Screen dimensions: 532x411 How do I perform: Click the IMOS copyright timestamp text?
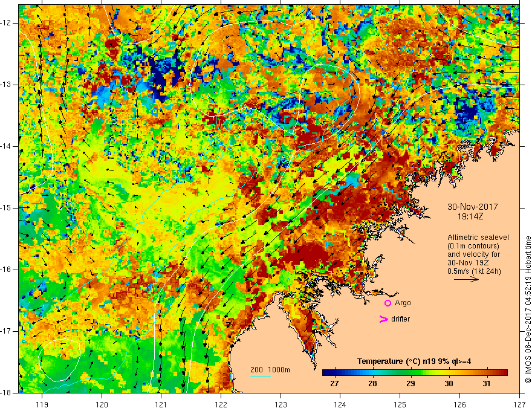(528, 309)
